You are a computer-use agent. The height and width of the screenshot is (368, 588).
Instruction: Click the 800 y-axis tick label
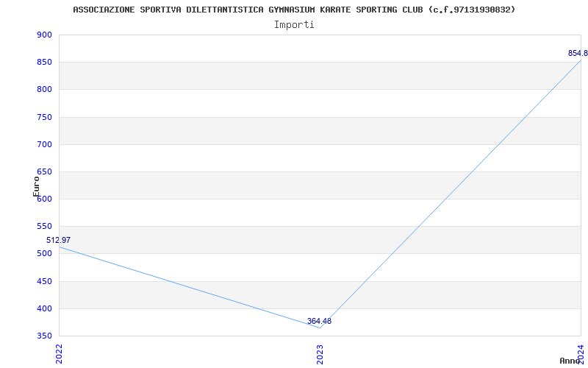coord(44,90)
